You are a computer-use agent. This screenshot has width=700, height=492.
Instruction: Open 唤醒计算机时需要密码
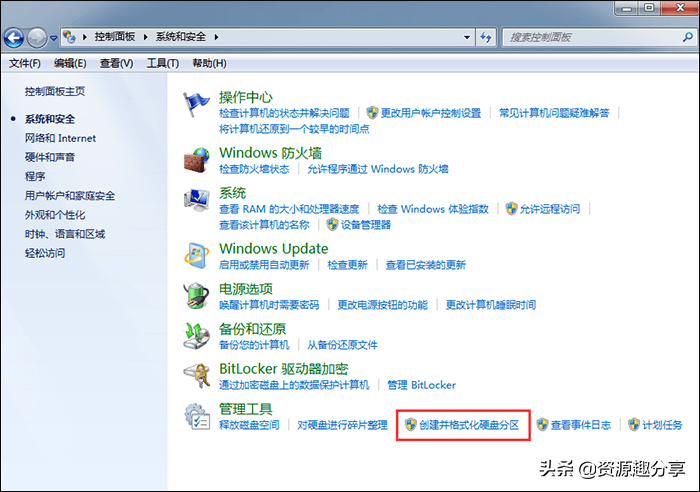(269, 305)
